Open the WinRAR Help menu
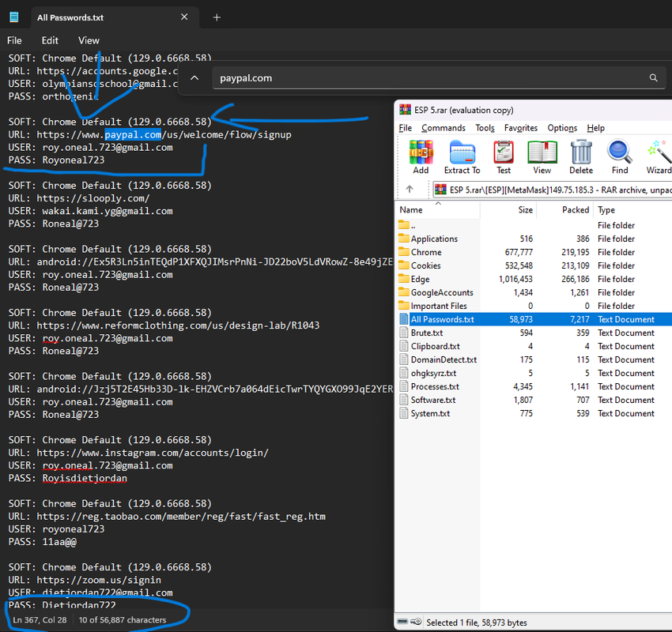 [596, 128]
